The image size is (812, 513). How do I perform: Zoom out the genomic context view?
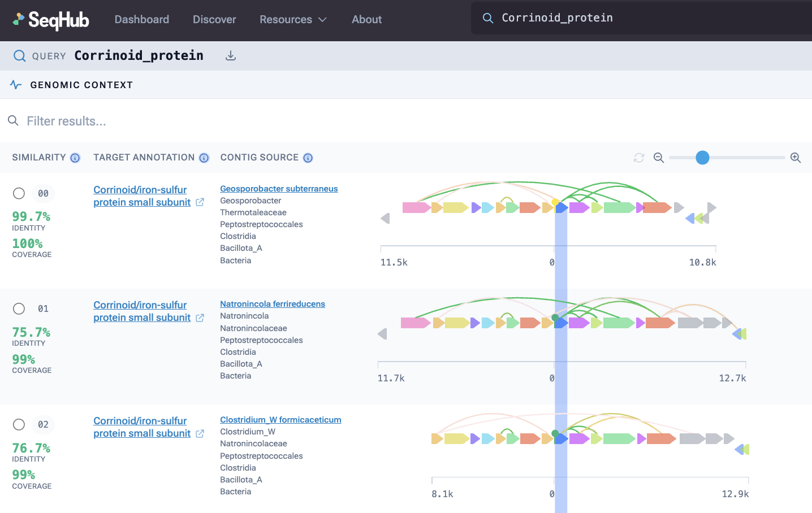coord(659,158)
